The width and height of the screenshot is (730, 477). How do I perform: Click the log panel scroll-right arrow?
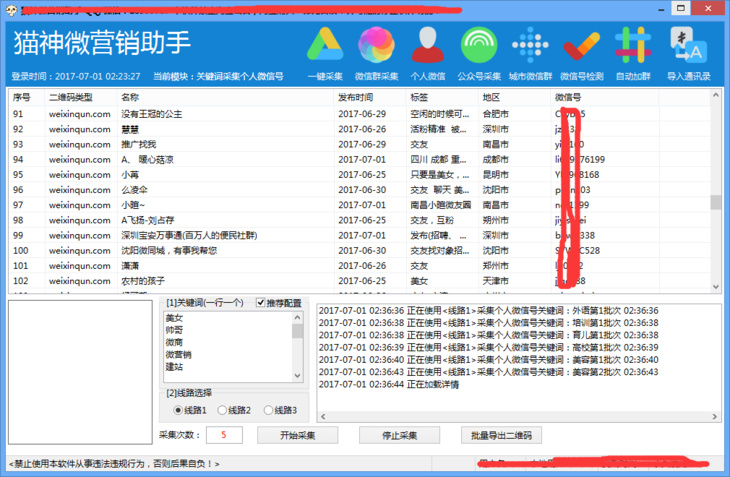point(715,417)
